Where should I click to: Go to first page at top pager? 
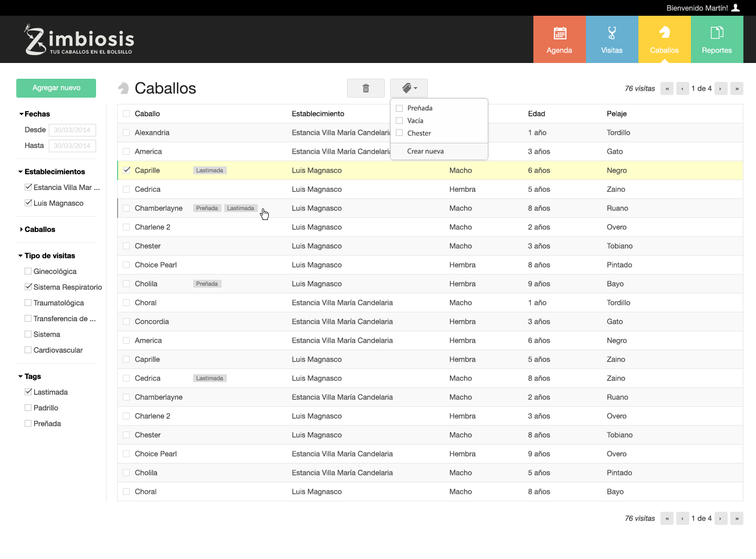667,89
